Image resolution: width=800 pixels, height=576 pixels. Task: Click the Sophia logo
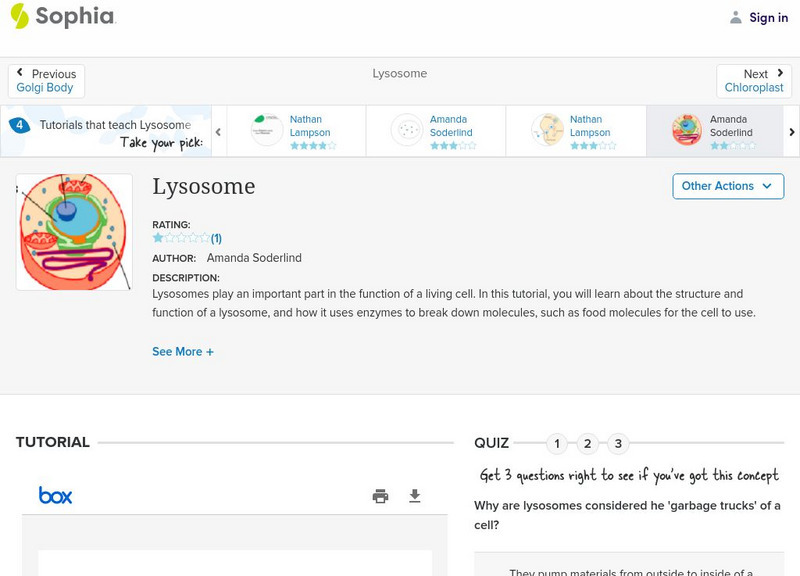click(60, 17)
